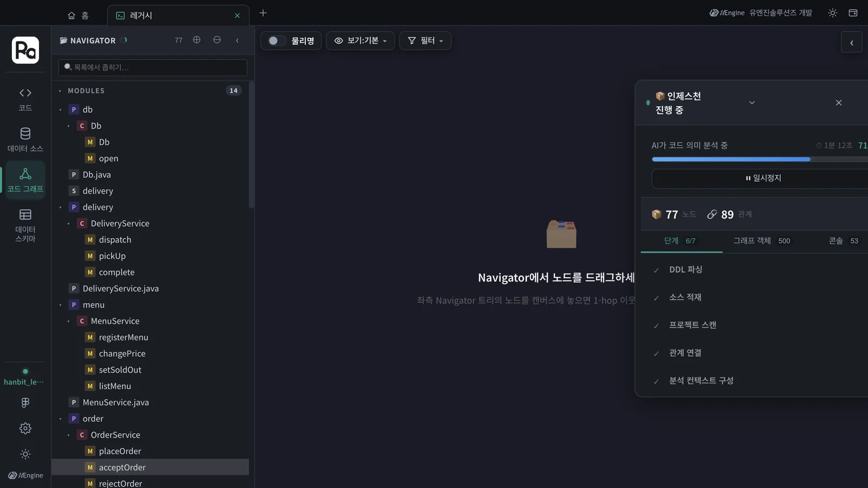Switch to the 그래프 객체 tab
The width and height of the screenshot is (868, 488).
(762, 241)
